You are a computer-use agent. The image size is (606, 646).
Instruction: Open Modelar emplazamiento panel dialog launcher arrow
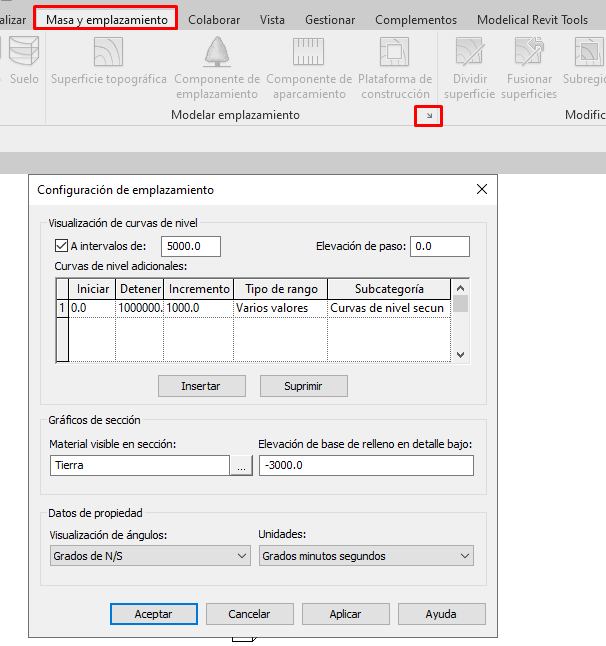click(429, 116)
